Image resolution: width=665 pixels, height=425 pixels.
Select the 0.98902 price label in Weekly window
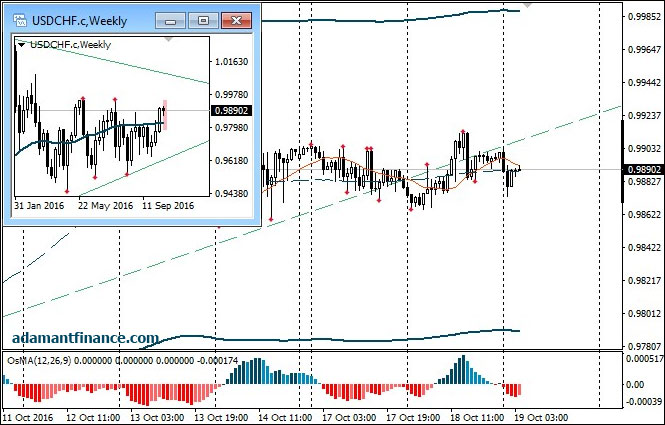pos(231,111)
